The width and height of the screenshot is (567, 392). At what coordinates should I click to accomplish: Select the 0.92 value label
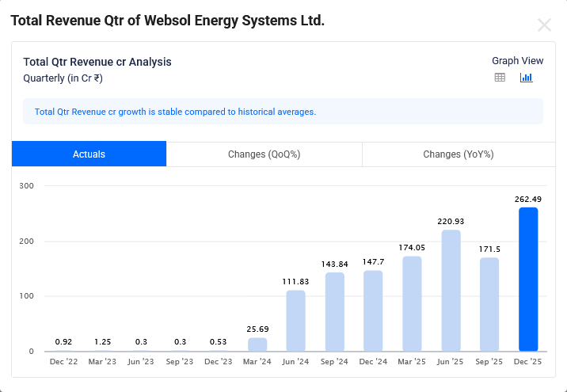pos(63,342)
